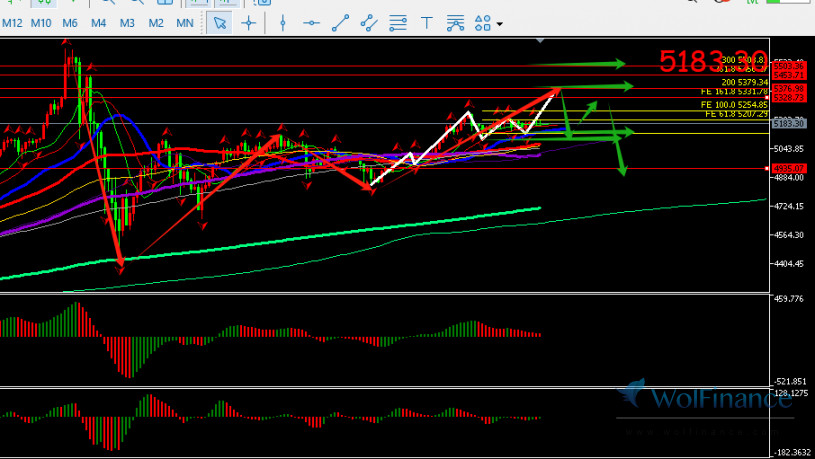Image resolution: width=815 pixels, height=459 pixels.
Task: Click the 4935.07 price level marker
Action: tap(789, 169)
